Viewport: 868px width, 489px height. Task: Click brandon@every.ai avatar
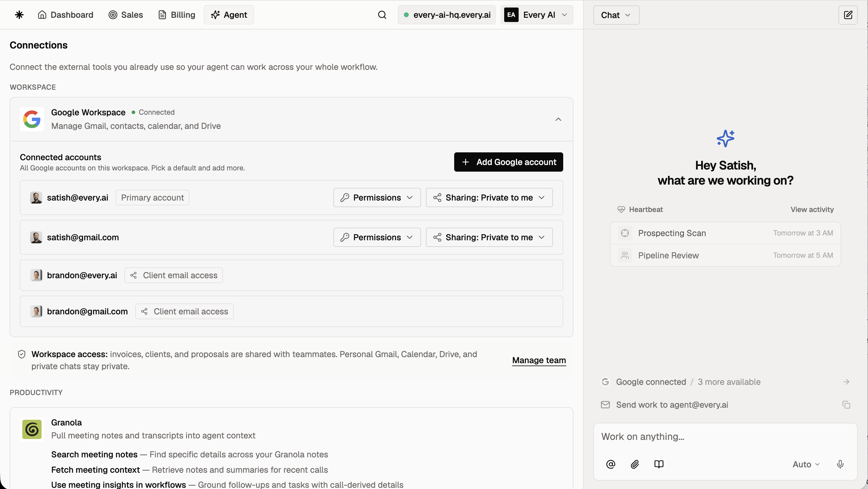36,276
